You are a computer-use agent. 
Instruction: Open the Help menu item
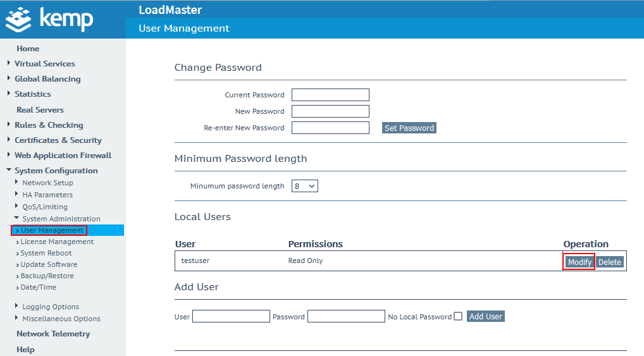point(25,350)
